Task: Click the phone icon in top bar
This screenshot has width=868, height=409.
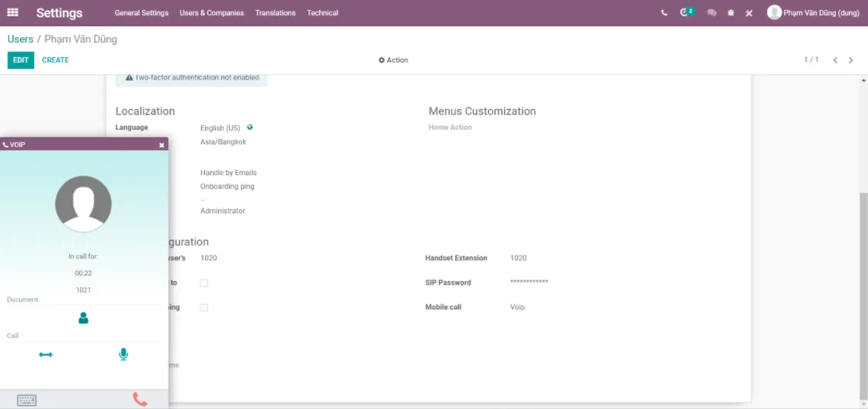Action: pyautogui.click(x=664, y=13)
